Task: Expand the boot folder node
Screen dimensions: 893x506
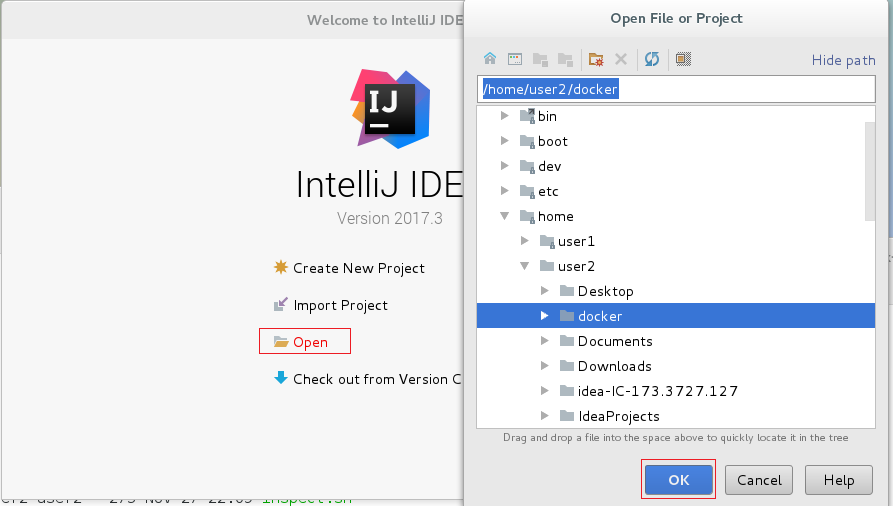Action: tap(505, 141)
